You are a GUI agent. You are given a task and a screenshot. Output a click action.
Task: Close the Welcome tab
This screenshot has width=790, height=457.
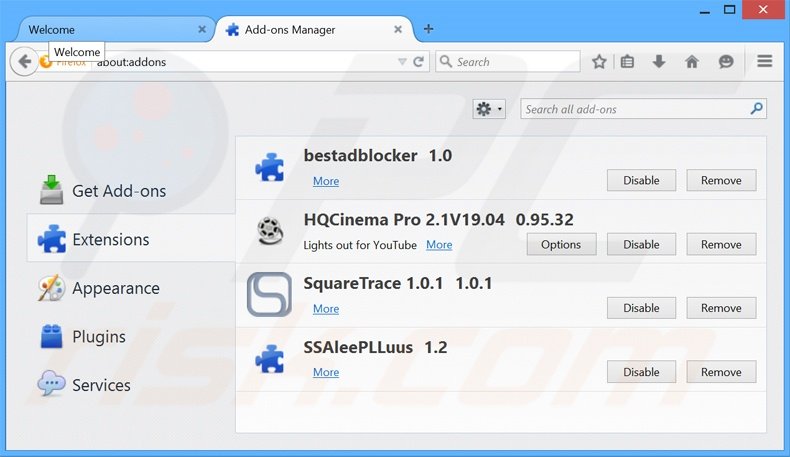[202, 29]
